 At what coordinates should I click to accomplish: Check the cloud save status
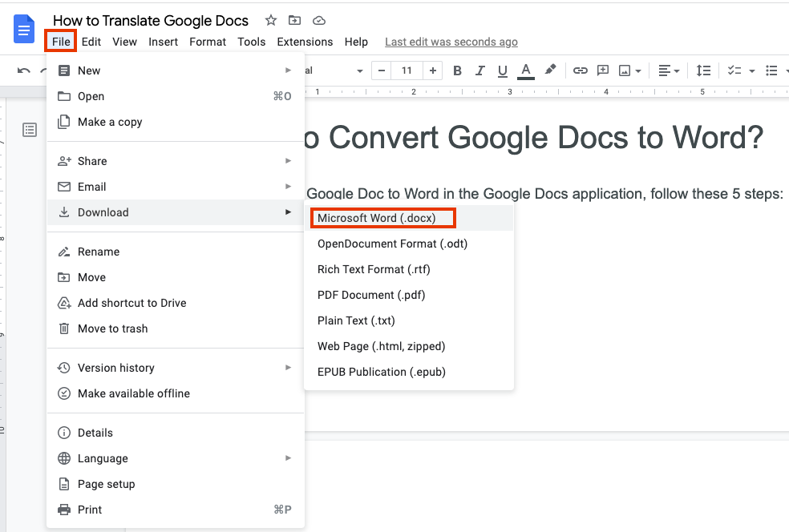[318, 20]
